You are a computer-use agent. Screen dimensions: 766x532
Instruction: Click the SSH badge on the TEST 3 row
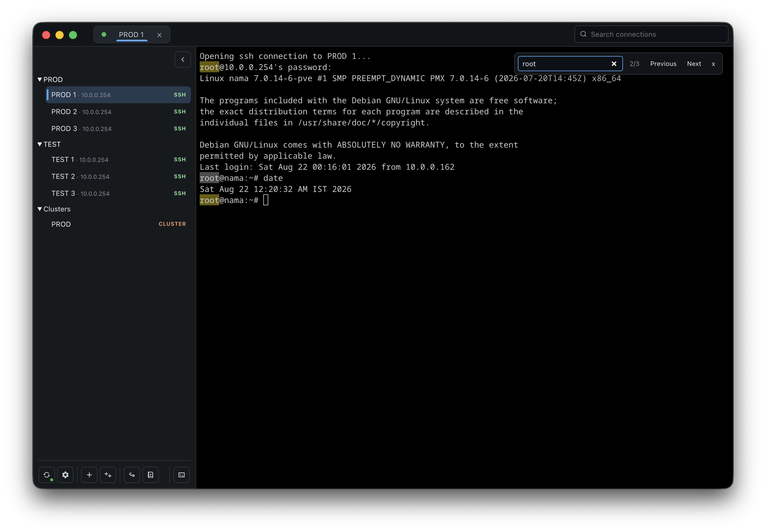pyautogui.click(x=180, y=193)
